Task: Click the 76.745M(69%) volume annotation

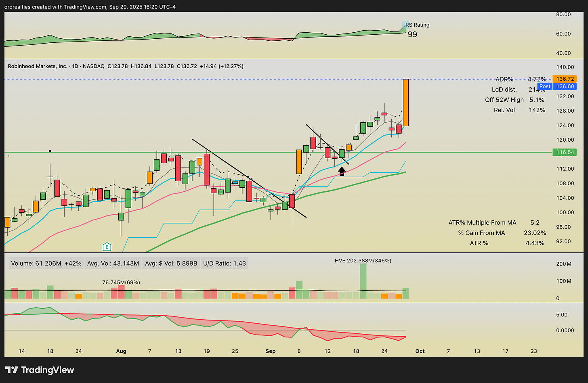Action: [x=121, y=283]
